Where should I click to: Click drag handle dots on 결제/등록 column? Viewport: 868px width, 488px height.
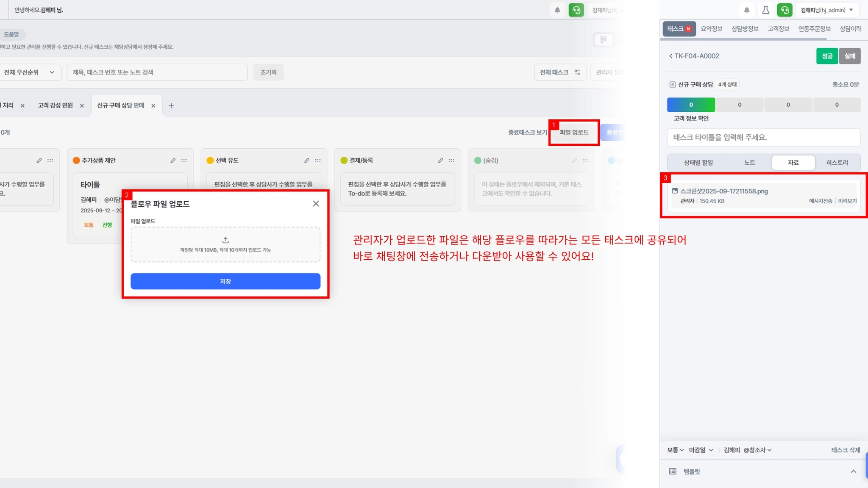coord(452,161)
